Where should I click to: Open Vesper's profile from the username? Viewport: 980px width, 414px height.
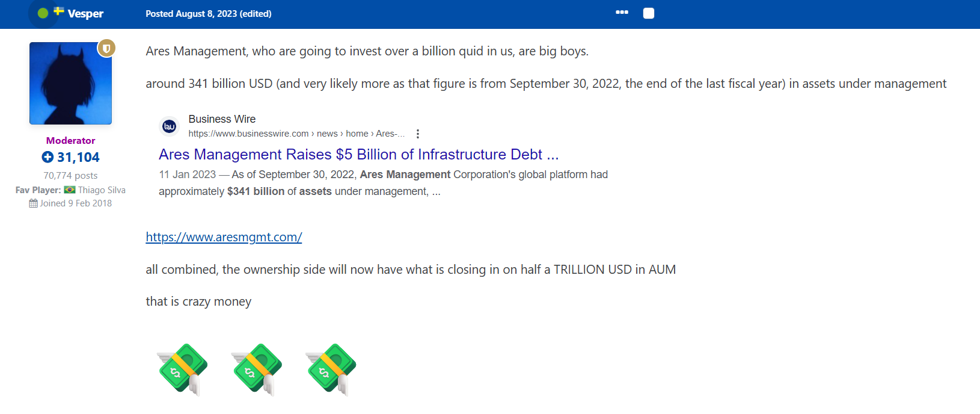coord(85,14)
